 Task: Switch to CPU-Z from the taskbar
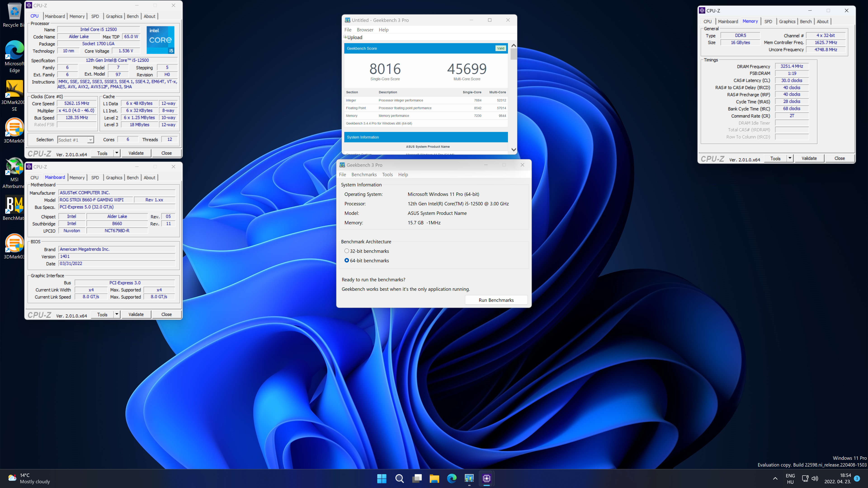pos(487,478)
